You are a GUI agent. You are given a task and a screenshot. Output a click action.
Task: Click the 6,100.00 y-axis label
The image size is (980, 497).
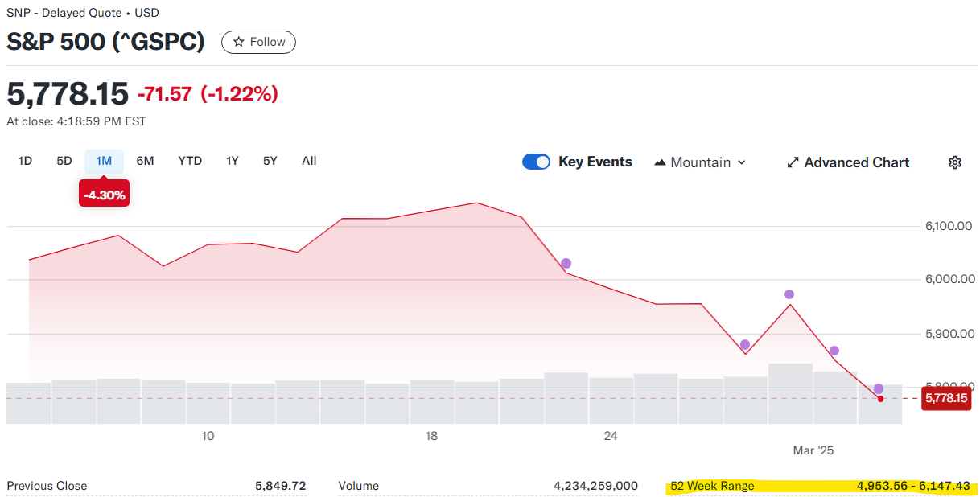[x=950, y=226]
